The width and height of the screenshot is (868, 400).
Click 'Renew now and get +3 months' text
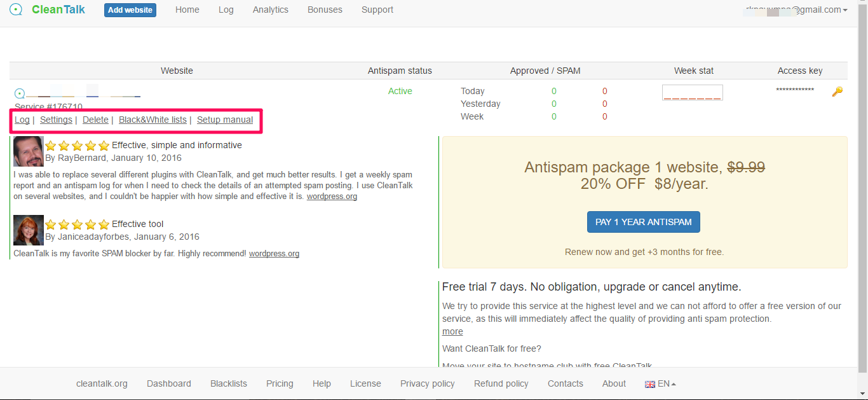pyautogui.click(x=644, y=252)
